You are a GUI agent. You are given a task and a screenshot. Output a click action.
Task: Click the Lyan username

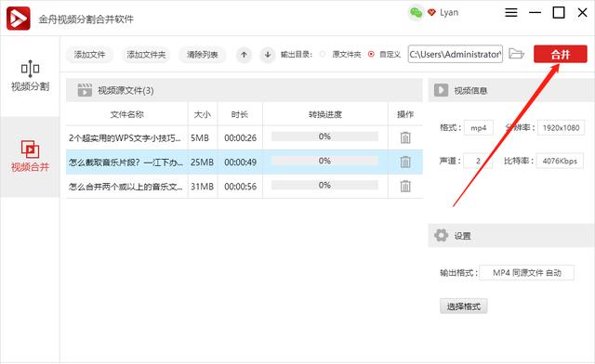449,12
